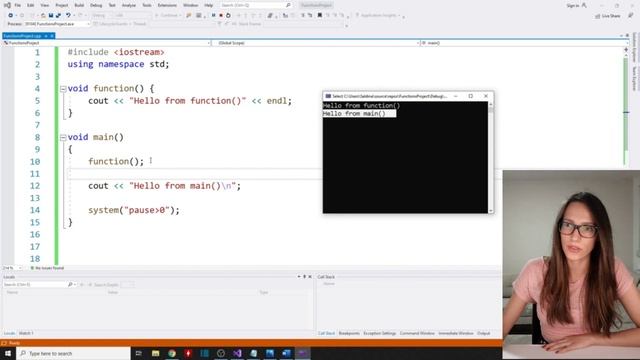Open the main() member dropdown
Viewport: 640px width, 360px height.
pos(524,43)
